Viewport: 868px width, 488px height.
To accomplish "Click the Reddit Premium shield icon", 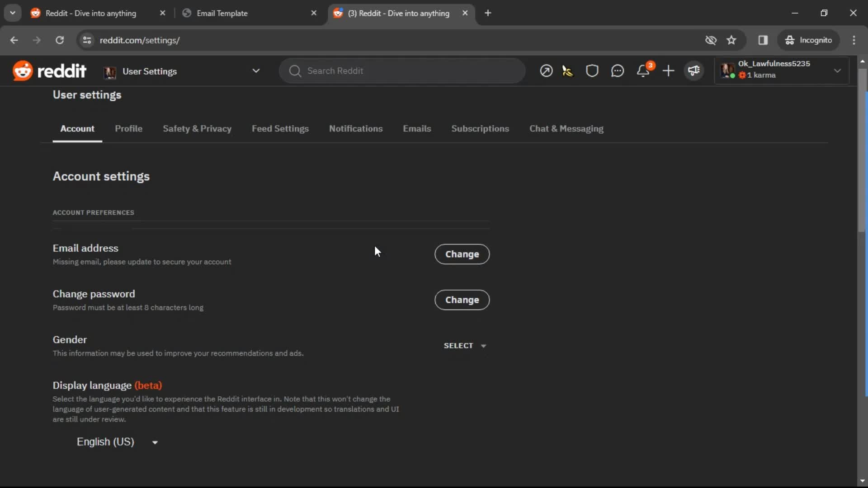I will pyautogui.click(x=593, y=70).
